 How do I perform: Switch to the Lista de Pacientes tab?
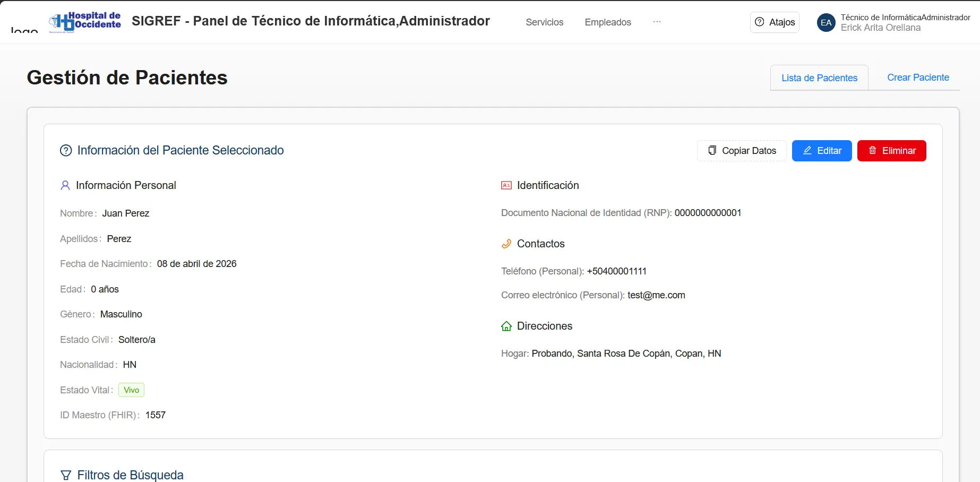[819, 78]
